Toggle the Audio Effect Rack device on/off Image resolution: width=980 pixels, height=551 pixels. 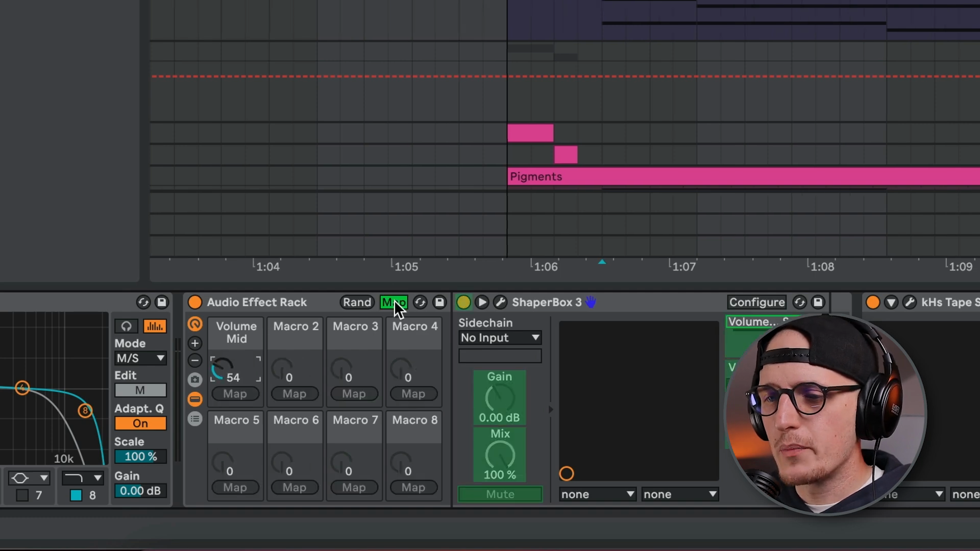click(x=194, y=302)
